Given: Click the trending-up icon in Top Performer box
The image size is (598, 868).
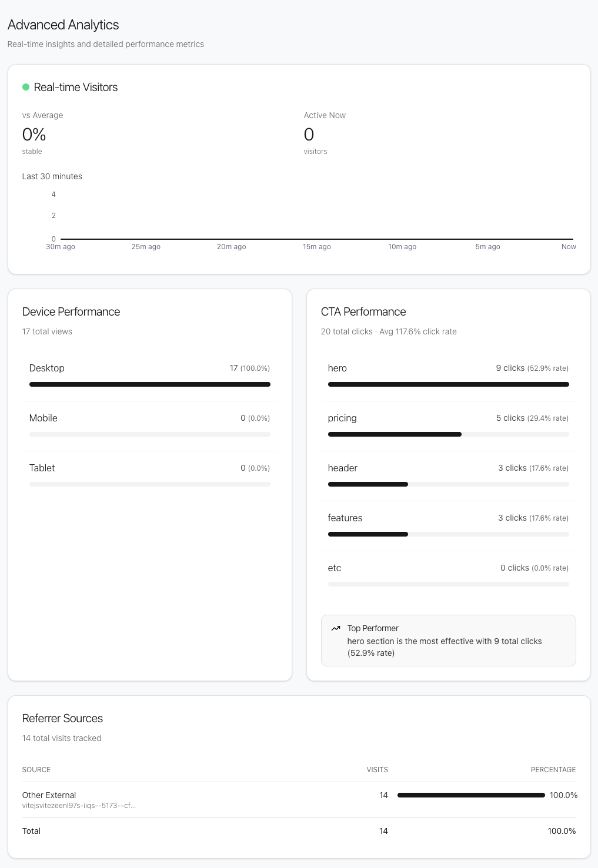Looking at the screenshot, I should click(x=336, y=628).
